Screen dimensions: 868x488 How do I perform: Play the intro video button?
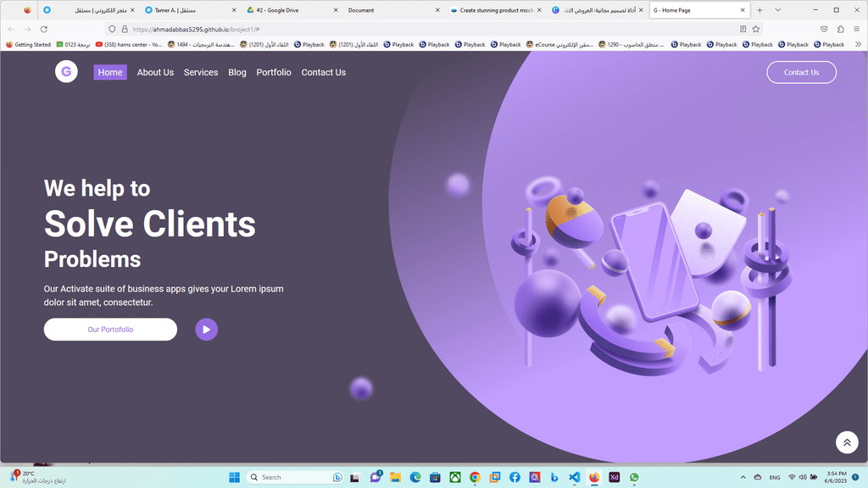tap(207, 330)
